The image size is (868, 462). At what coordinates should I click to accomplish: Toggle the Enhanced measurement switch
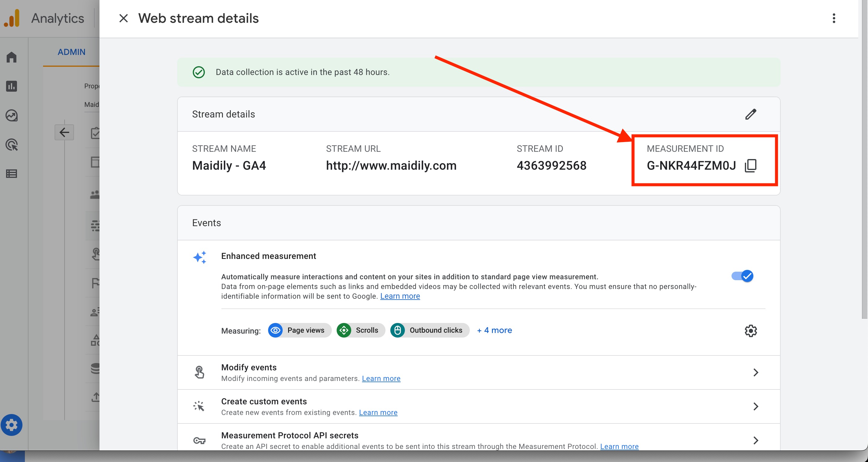pyautogui.click(x=742, y=276)
